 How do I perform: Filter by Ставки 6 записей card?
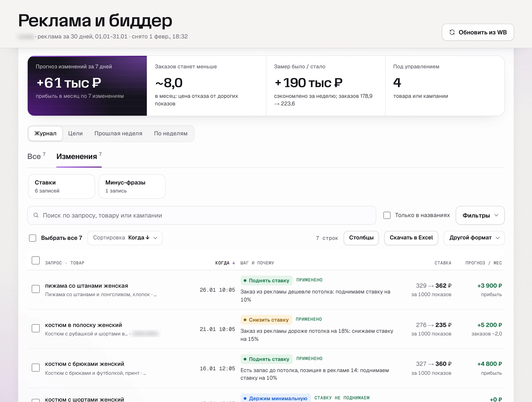(x=62, y=186)
